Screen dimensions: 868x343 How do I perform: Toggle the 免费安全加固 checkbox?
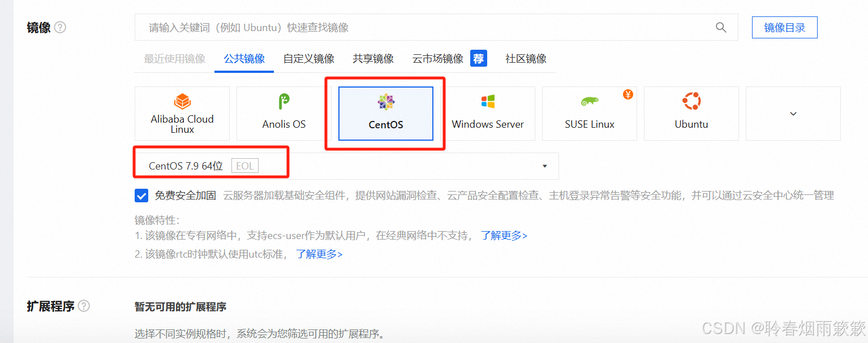click(x=141, y=196)
